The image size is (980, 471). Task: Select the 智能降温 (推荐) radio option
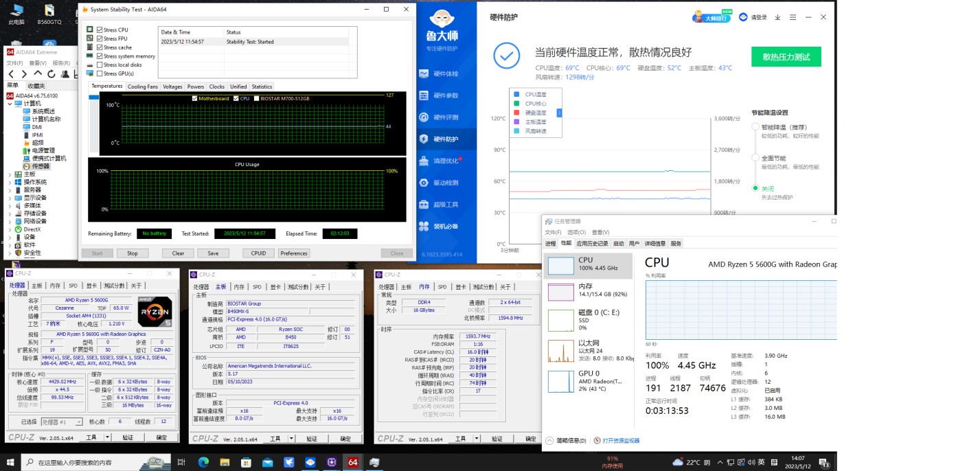(755, 127)
